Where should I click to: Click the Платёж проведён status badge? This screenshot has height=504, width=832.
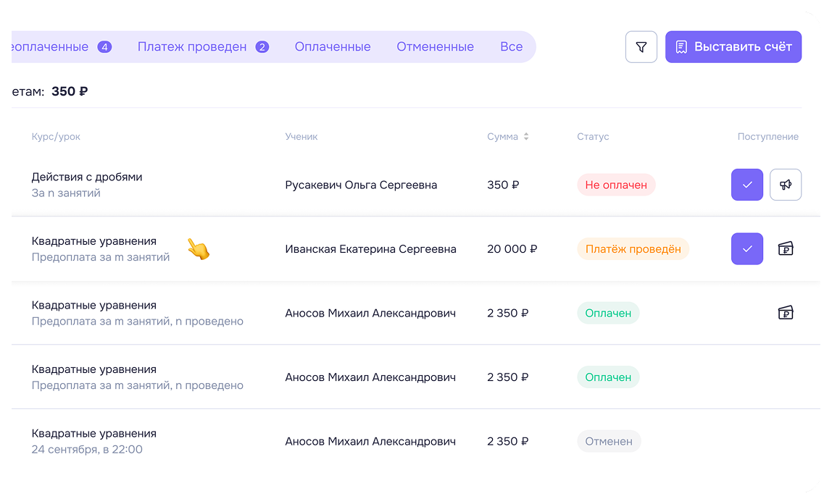coord(633,249)
